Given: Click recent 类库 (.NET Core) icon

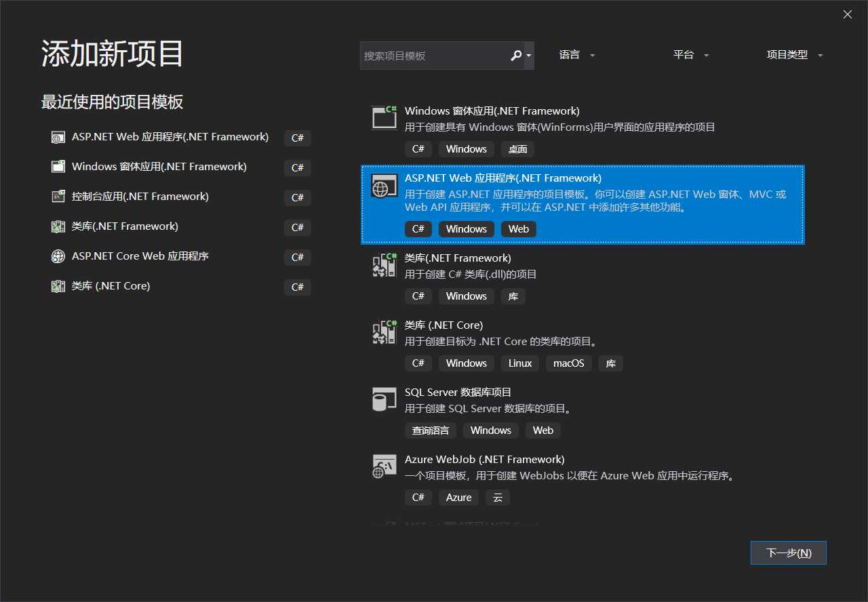Looking at the screenshot, I should click(x=58, y=286).
